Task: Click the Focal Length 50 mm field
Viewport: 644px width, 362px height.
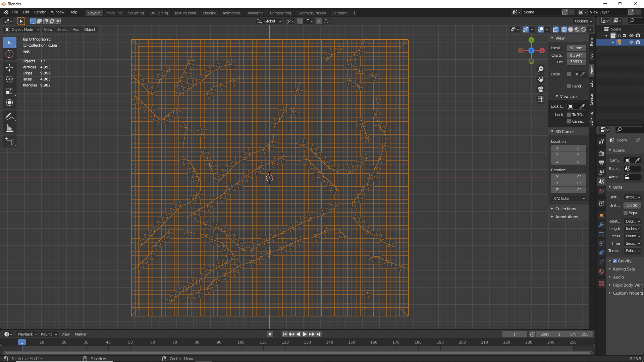Action: pos(576,48)
